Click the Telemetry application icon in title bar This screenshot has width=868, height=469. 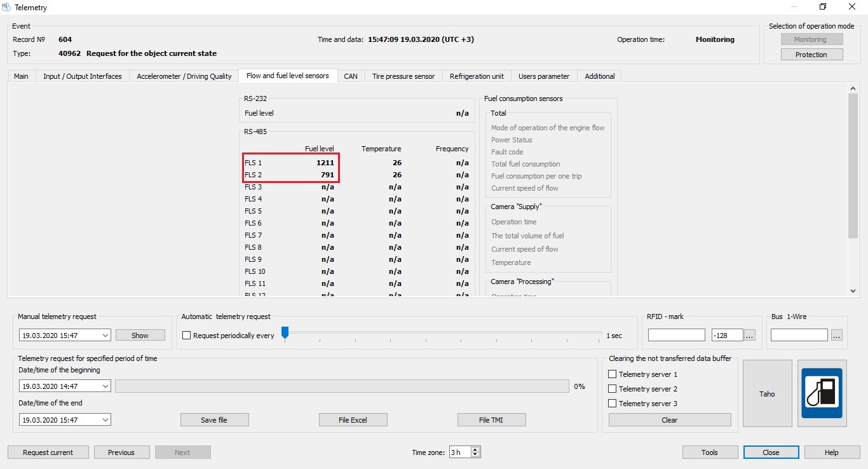6,7
